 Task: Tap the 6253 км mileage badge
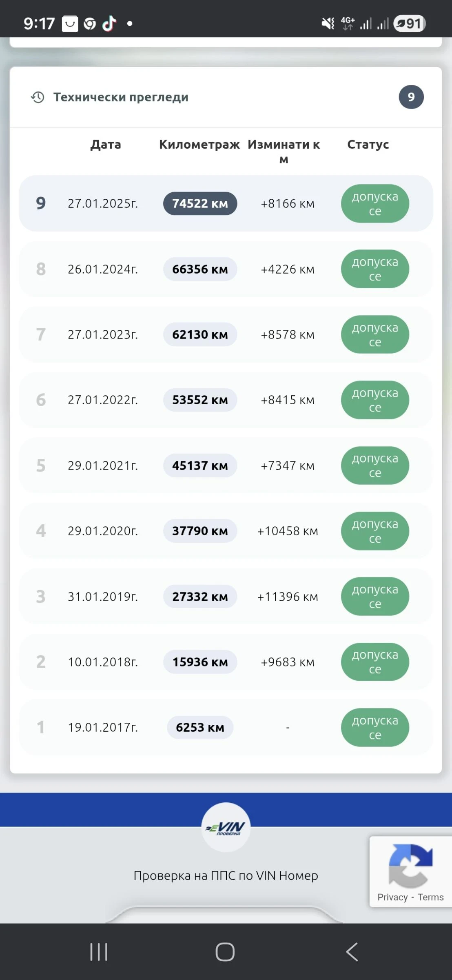[200, 727]
